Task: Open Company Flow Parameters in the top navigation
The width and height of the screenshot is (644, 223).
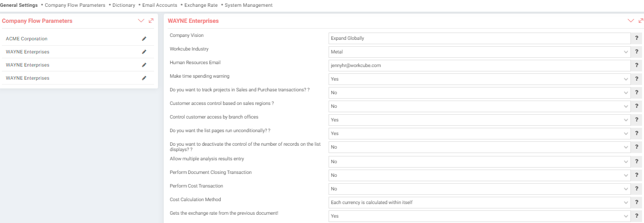Action: coord(75,5)
